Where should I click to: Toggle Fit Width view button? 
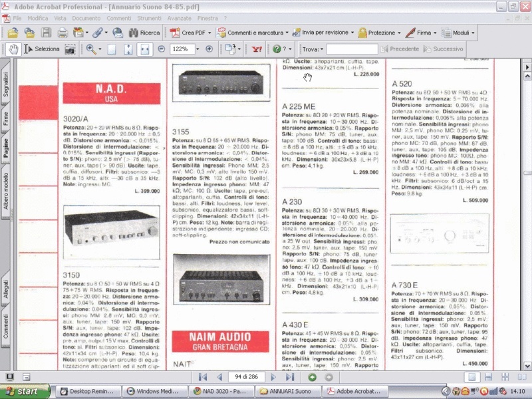(x=145, y=49)
